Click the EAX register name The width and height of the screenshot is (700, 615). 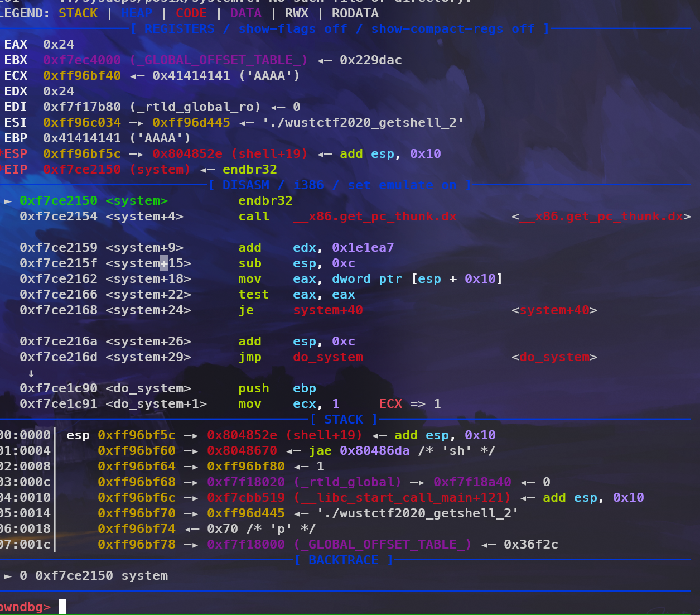coord(16,45)
